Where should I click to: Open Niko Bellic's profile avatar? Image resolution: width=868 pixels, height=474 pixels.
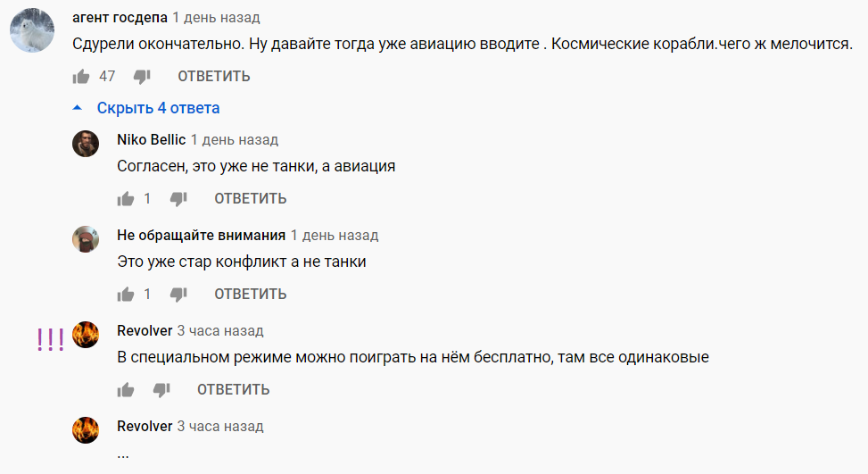86,144
